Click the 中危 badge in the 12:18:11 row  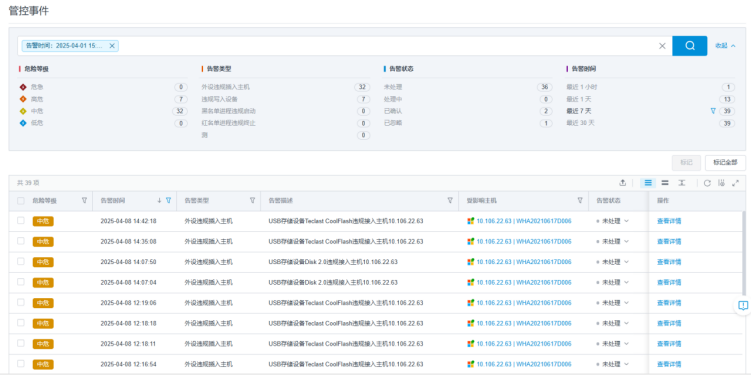point(43,343)
